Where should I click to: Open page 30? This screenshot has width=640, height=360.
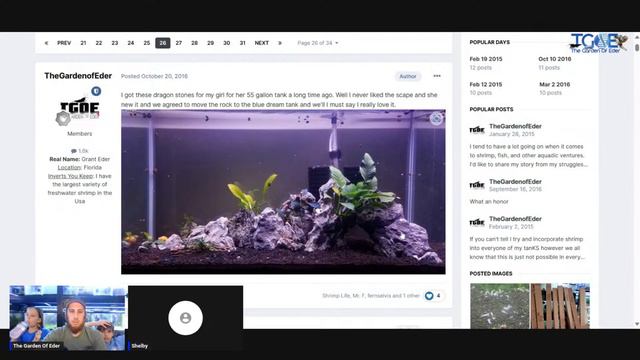227,43
